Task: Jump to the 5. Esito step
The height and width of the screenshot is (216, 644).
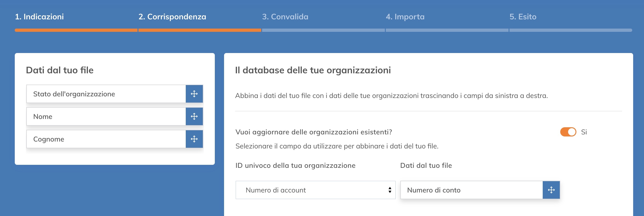Action: point(523,17)
